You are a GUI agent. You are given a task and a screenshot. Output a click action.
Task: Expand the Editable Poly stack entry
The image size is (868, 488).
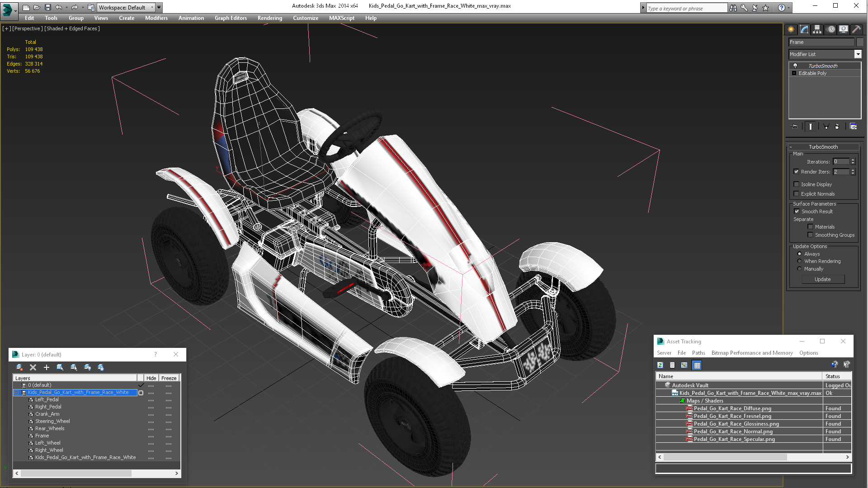(x=794, y=73)
